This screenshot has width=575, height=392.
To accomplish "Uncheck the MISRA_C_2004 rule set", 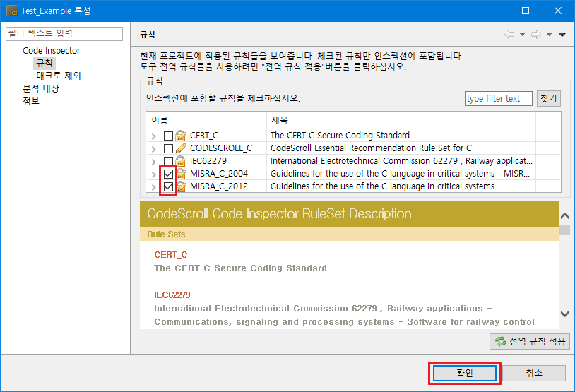I will (168, 174).
